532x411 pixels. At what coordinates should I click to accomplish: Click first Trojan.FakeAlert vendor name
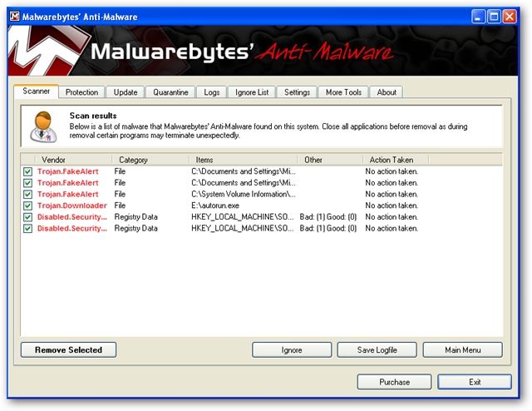click(x=68, y=171)
